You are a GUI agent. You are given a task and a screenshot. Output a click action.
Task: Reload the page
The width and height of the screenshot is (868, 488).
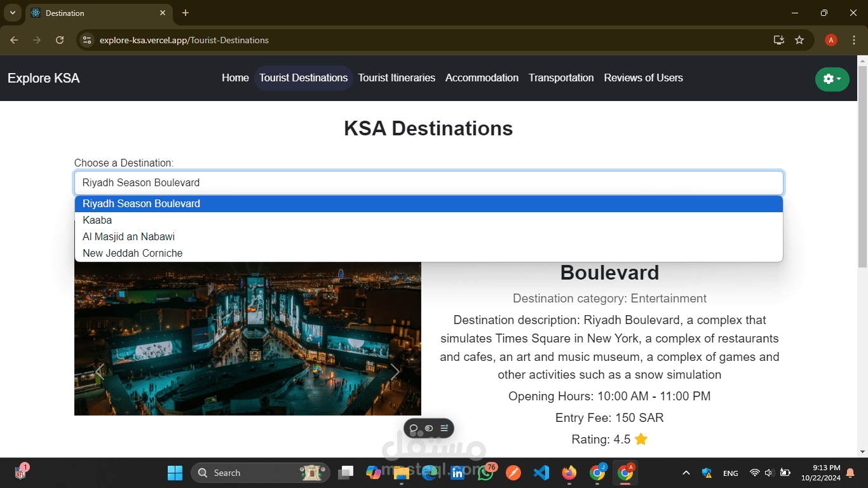tap(60, 40)
